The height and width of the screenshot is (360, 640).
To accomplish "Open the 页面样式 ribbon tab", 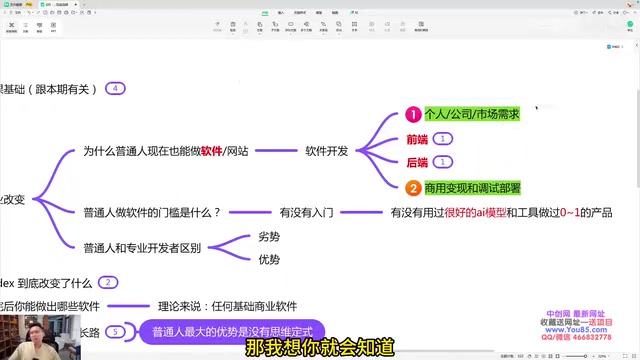I will point(300,13).
